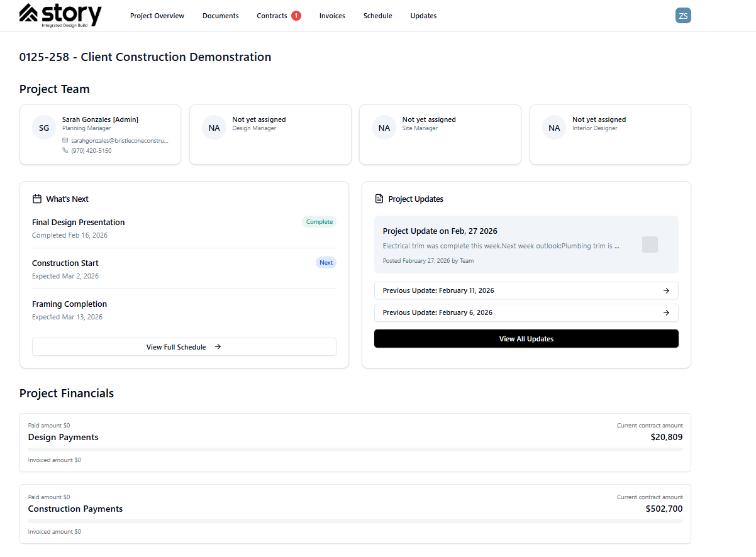
Task: Click the Complete status badge
Action: 320,222
